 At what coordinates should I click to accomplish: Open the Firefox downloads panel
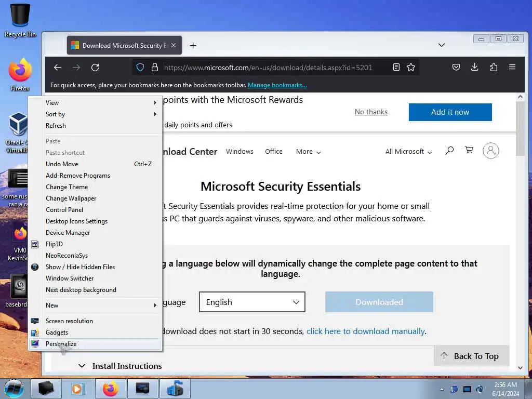(475, 67)
